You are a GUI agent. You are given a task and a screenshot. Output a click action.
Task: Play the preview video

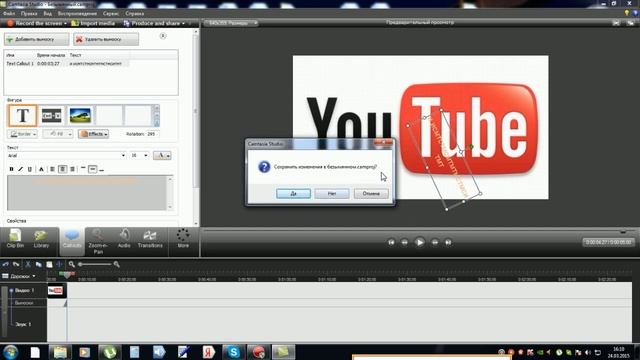[x=419, y=242]
